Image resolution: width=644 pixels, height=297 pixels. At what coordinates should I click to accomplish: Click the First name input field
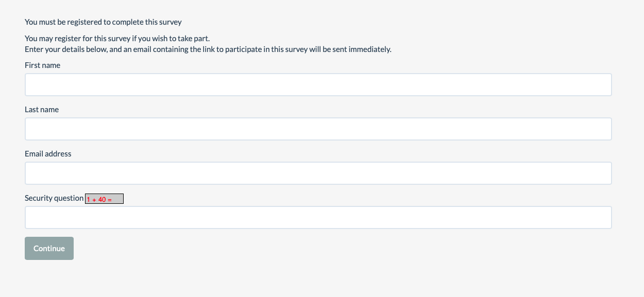click(318, 84)
